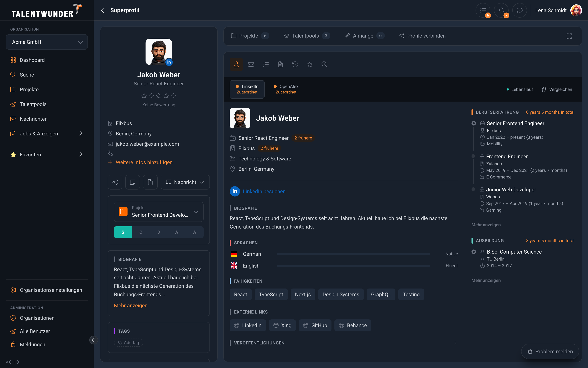The width and height of the screenshot is (588, 368).
Task: Click LinkedIn besuchen link
Action: click(x=264, y=191)
